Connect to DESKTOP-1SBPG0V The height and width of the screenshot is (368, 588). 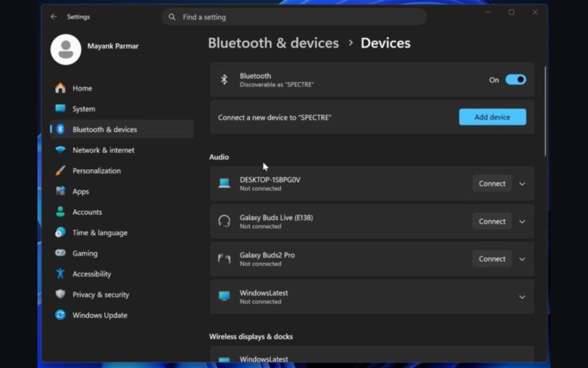pos(492,184)
